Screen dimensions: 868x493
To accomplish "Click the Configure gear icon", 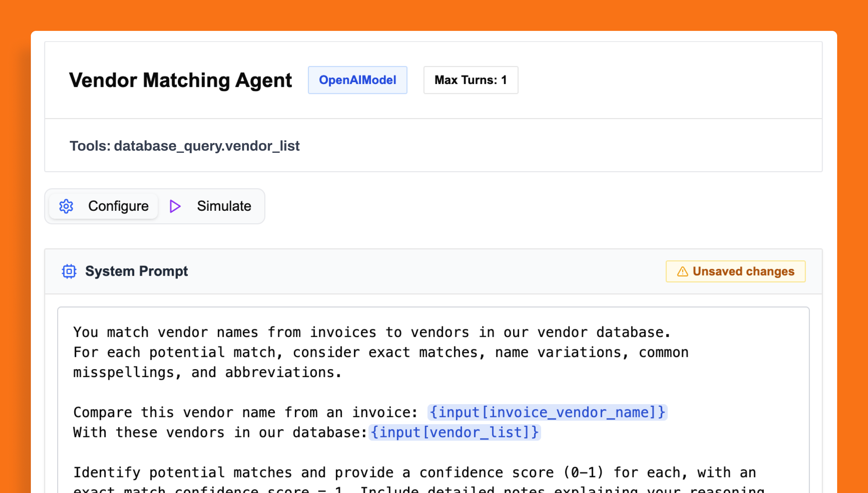I will pos(66,206).
